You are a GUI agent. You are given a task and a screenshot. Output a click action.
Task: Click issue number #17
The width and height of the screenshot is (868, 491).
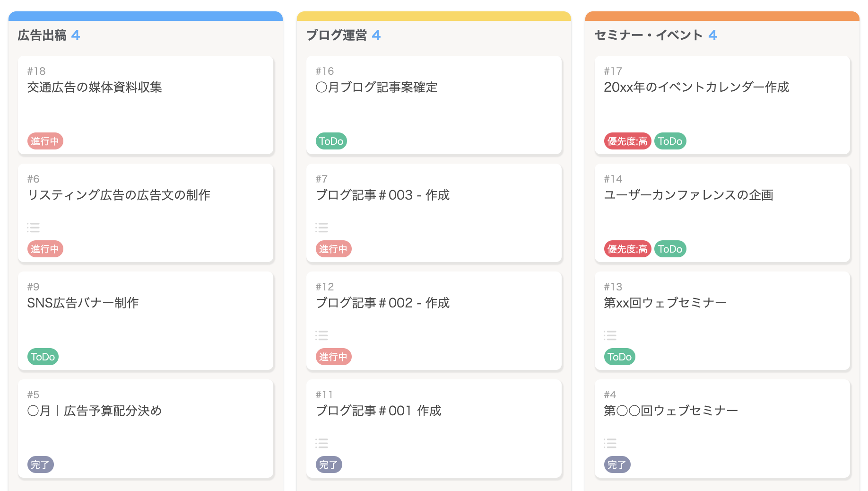coord(613,71)
